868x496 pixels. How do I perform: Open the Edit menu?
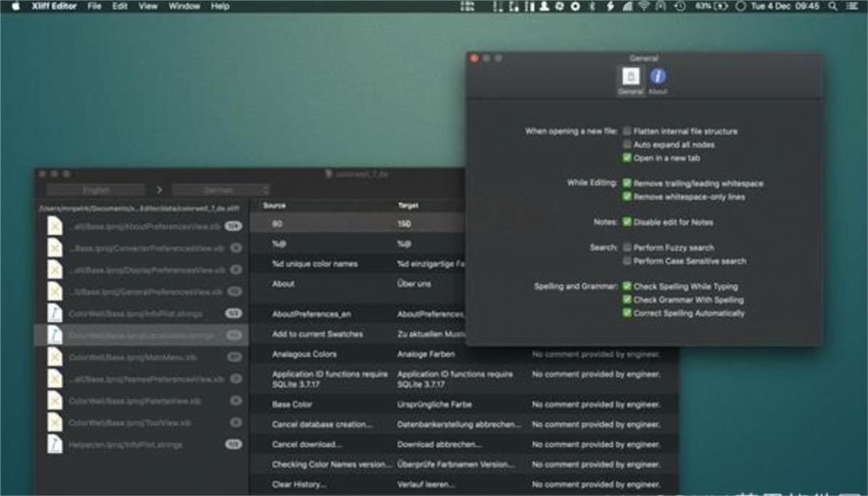pos(119,6)
